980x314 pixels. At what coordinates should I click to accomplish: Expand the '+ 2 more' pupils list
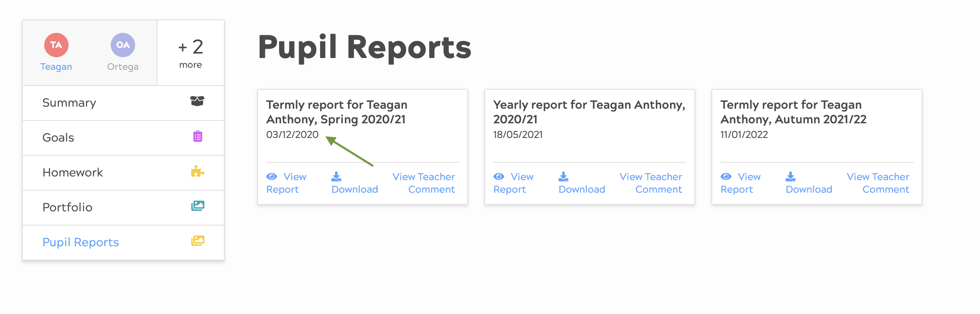coord(190,53)
